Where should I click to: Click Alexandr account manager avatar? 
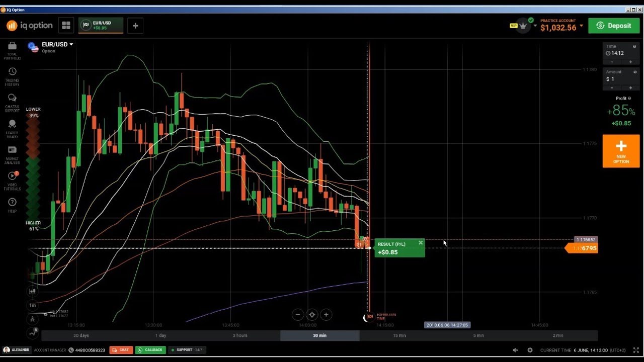tap(7, 350)
